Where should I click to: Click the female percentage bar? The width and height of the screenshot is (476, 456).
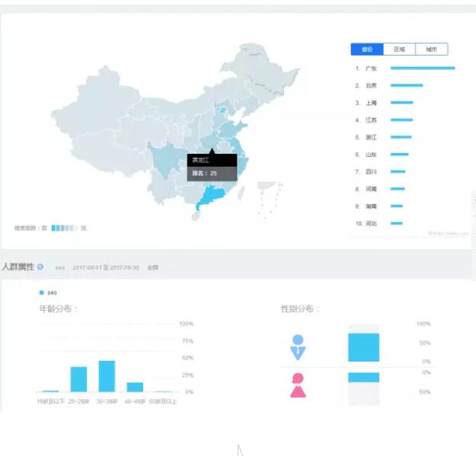(364, 377)
